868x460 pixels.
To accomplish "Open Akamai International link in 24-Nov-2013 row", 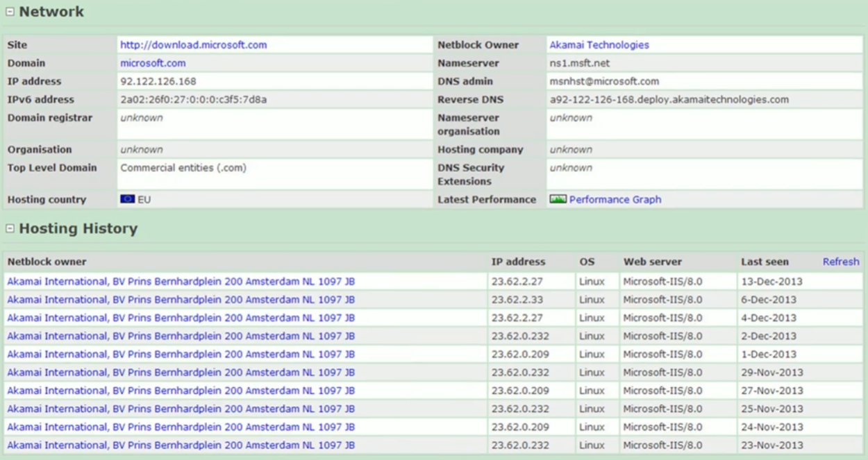I will pyautogui.click(x=181, y=427).
